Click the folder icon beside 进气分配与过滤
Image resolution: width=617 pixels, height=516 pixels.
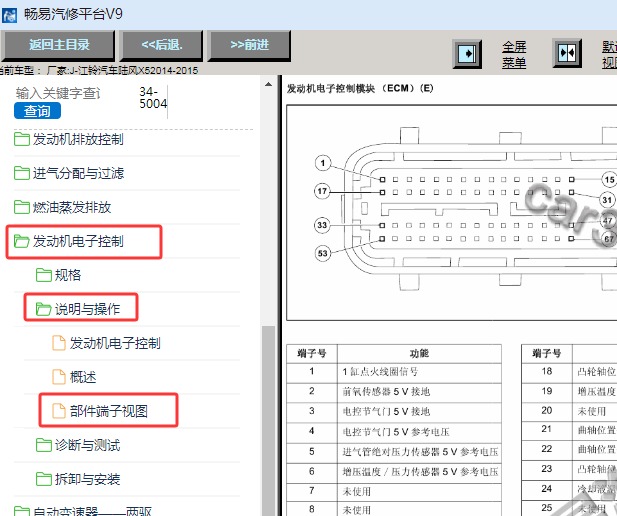click(22, 173)
